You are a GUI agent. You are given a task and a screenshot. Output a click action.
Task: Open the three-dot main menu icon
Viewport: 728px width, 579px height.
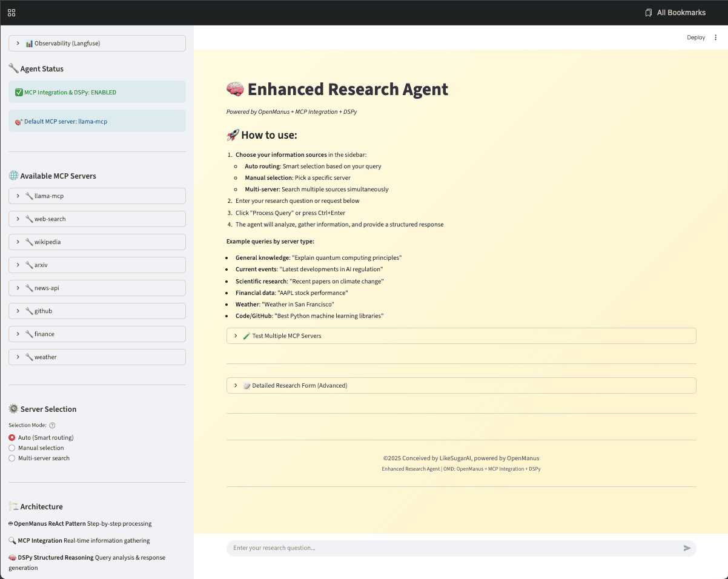pos(715,38)
